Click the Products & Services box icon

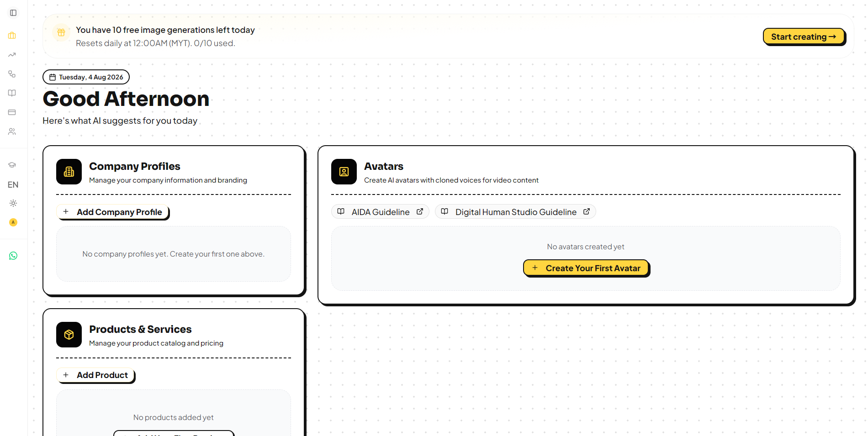(69, 335)
